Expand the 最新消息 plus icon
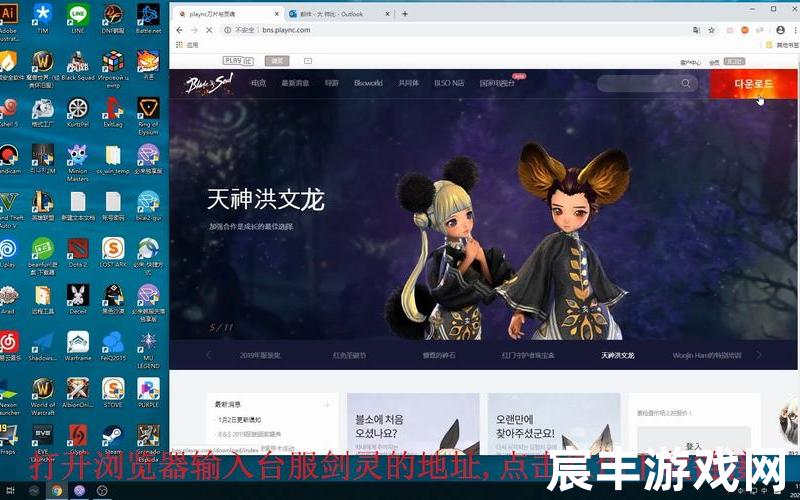The width and height of the screenshot is (800, 500). pyautogui.click(x=327, y=405)
